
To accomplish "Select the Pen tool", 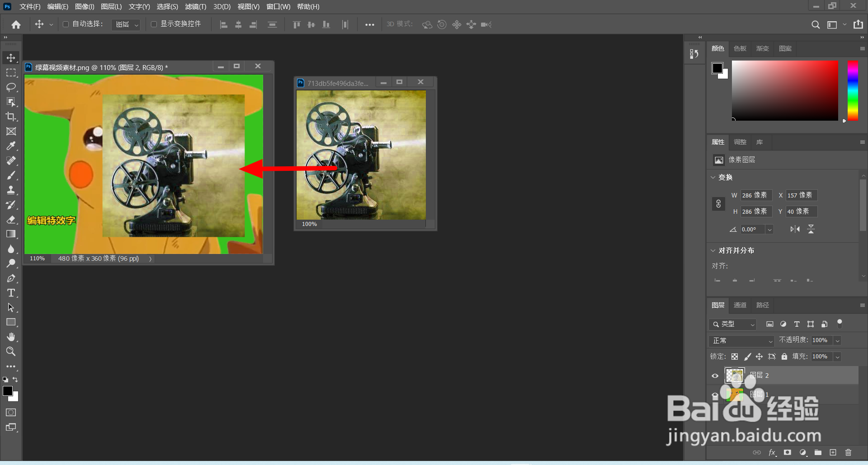I will [x=11, y=278].
